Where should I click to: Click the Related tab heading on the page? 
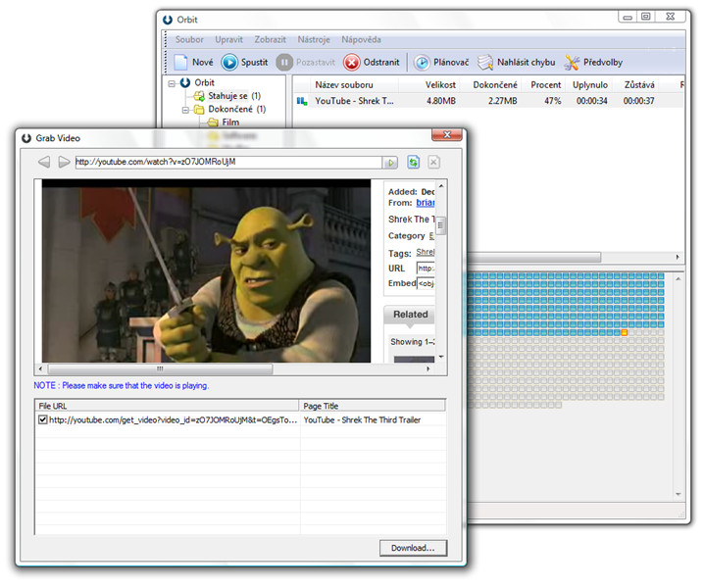[411, 315]
